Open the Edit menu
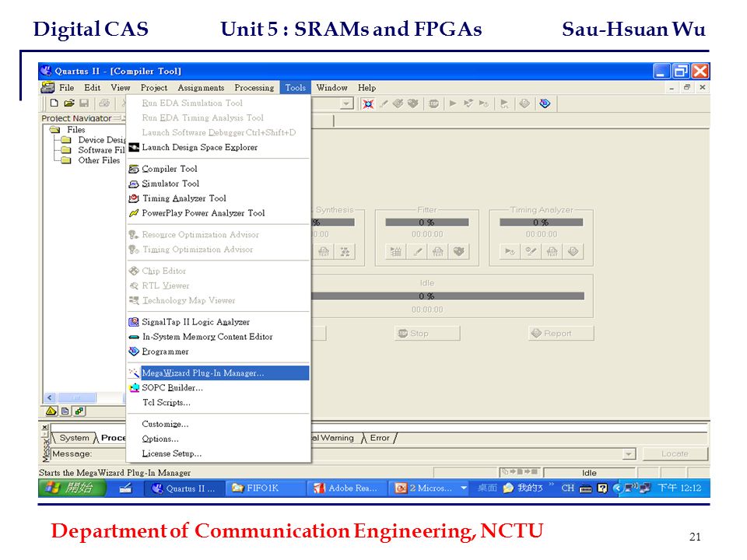 [x=93, y=88]
